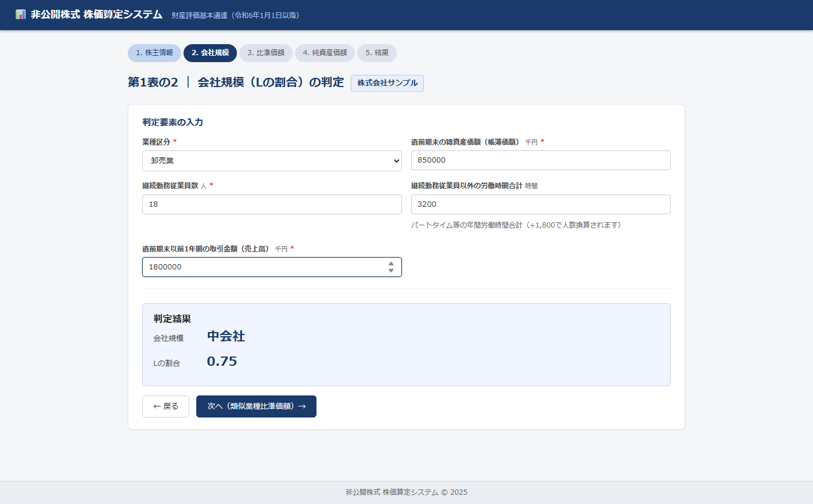Click the bar chart logo icon in header
Image resolution: width=813 pixels, height=504 pixels.
coord(21,15)
